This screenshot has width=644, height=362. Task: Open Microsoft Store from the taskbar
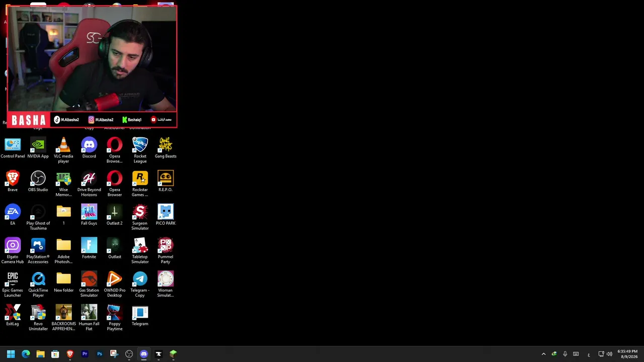(55, 354)
